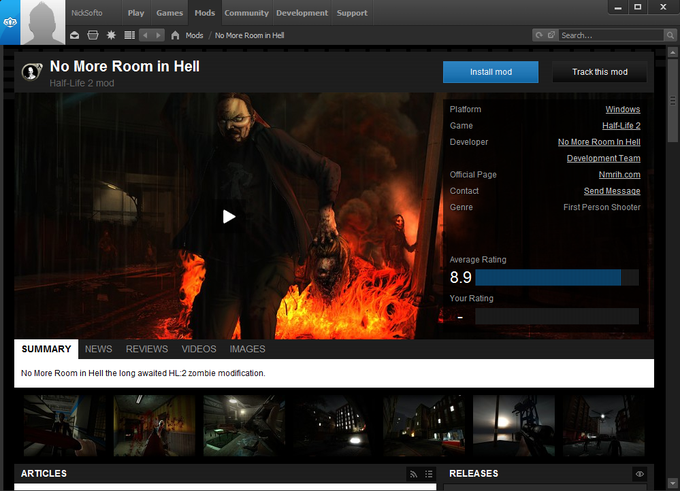Screen dimensions: 680x491
Task: Click the vertical scrollbar thumb
Action: pyautogui.click(x=673, y=101)
